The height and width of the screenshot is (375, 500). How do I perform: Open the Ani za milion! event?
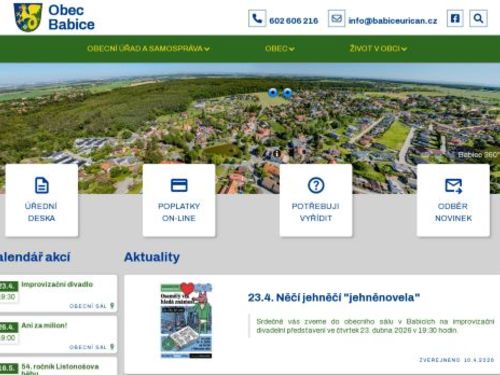(x=44, y=325)
